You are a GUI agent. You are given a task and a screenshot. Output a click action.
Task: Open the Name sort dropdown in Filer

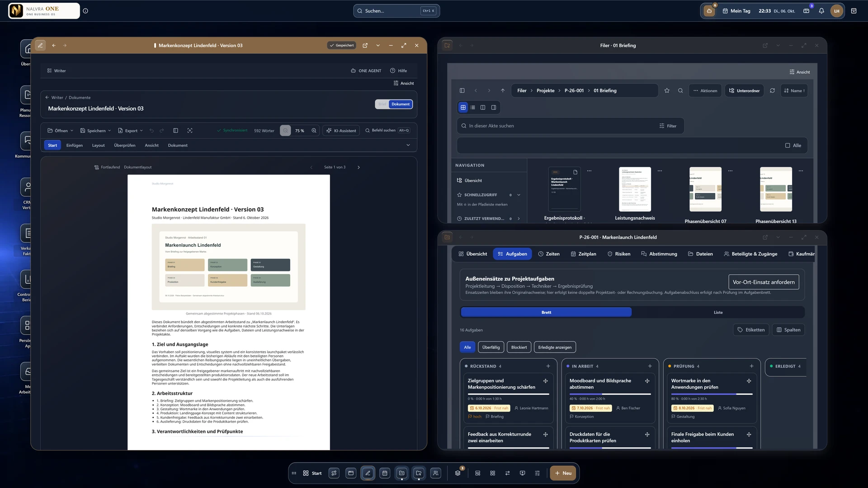click(x=794, y=90)
